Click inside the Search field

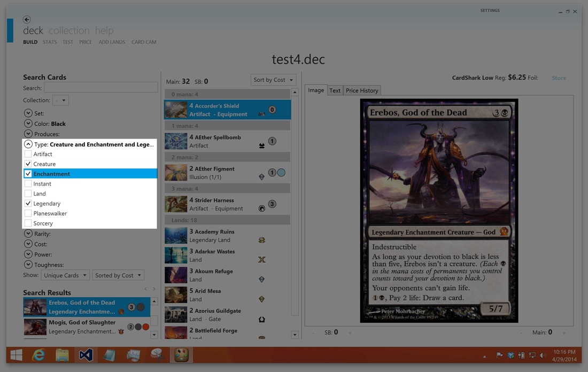tap(100, 87)
